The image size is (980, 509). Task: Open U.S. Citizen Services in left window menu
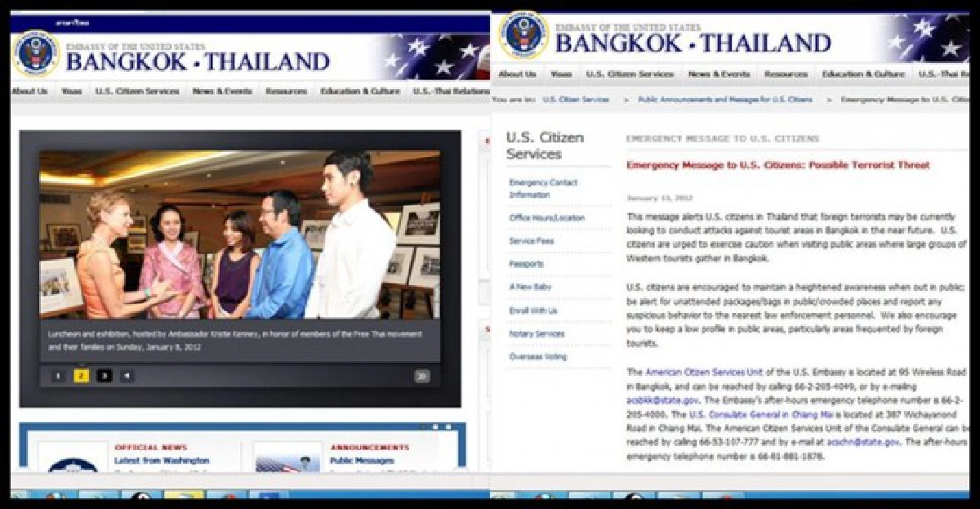pos(136,92)
